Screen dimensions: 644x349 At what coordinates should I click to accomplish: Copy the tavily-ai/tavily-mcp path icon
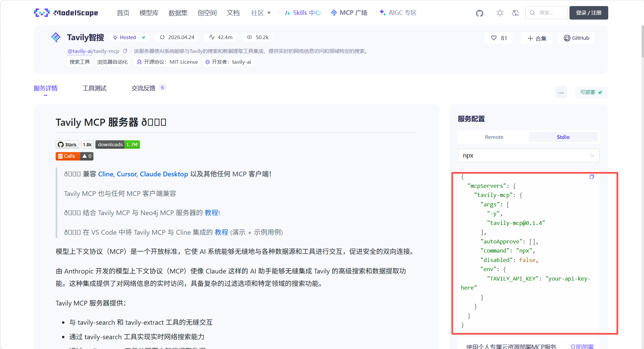click(125, 51)
